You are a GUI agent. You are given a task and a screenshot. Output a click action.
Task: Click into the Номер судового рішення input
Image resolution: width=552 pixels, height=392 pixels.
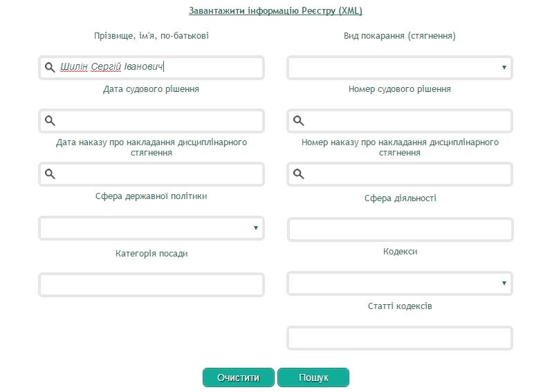pos(408,121)
